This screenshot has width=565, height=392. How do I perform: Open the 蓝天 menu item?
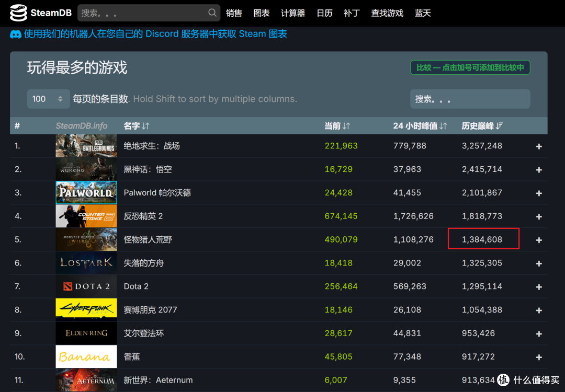[423, 13]
